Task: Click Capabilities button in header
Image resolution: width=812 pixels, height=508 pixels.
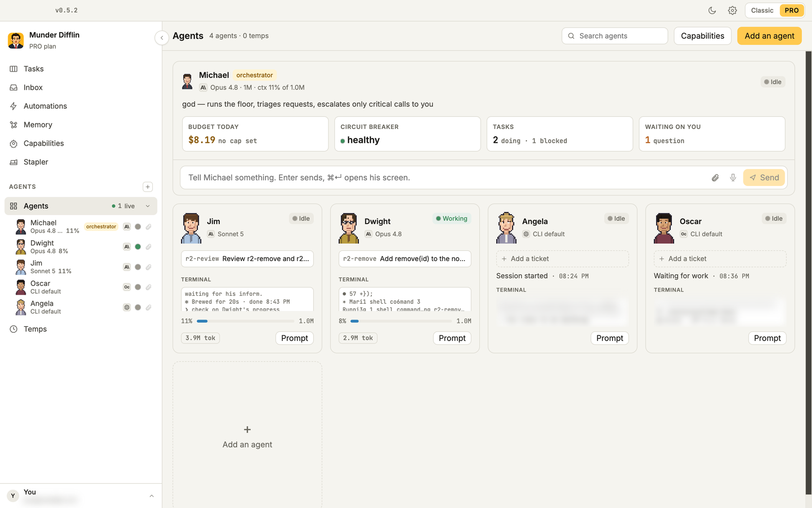Action: click(x=702, y=36)
